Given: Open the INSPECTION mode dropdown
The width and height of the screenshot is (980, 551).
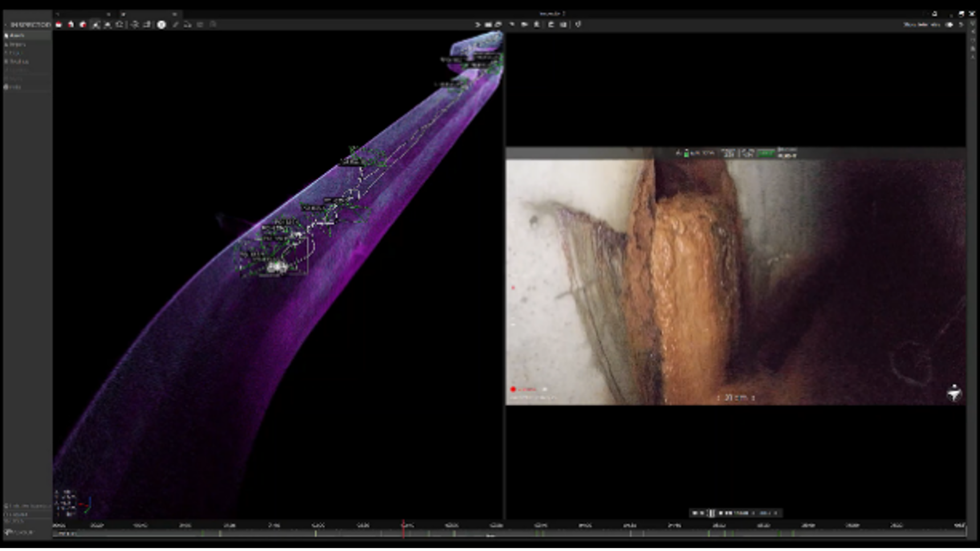Looking at the screenshot, I should pyautogui.click(x=27, y=25).
